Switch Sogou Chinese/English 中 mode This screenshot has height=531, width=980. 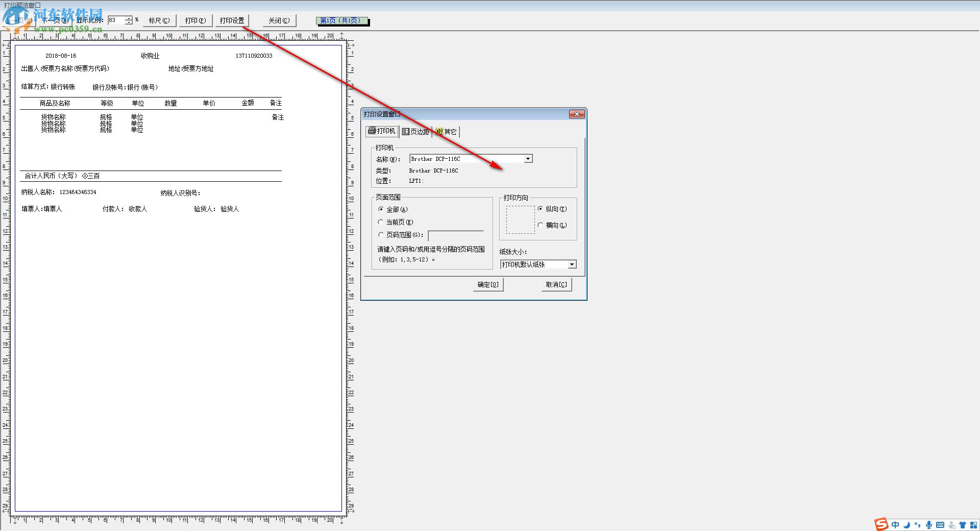coord(895,525)
